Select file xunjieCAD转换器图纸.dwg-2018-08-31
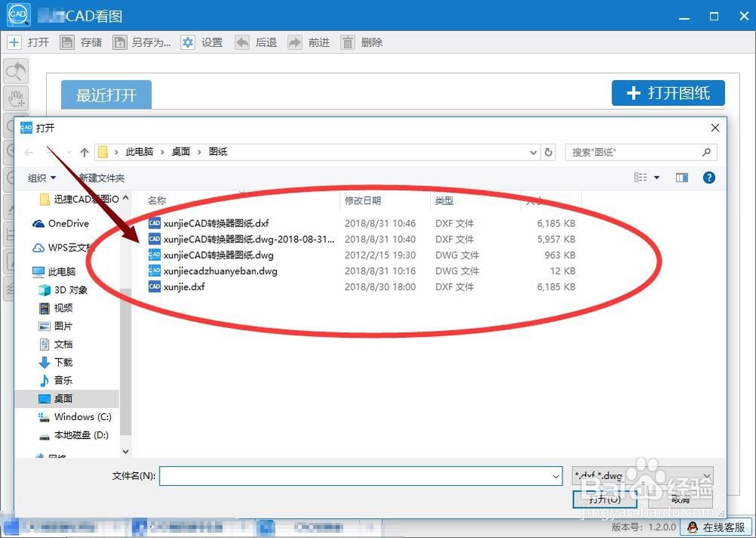The width and height of the screenshot is (756, 538). click(x=249, y=239)
